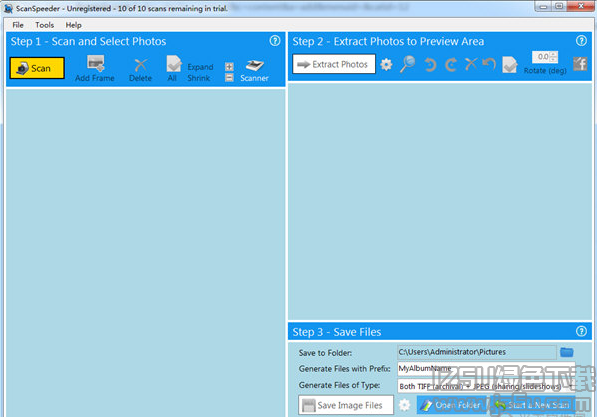Screen dimensions: 597x417
Task: Click the Shrink label text
Action: point(198,78)
